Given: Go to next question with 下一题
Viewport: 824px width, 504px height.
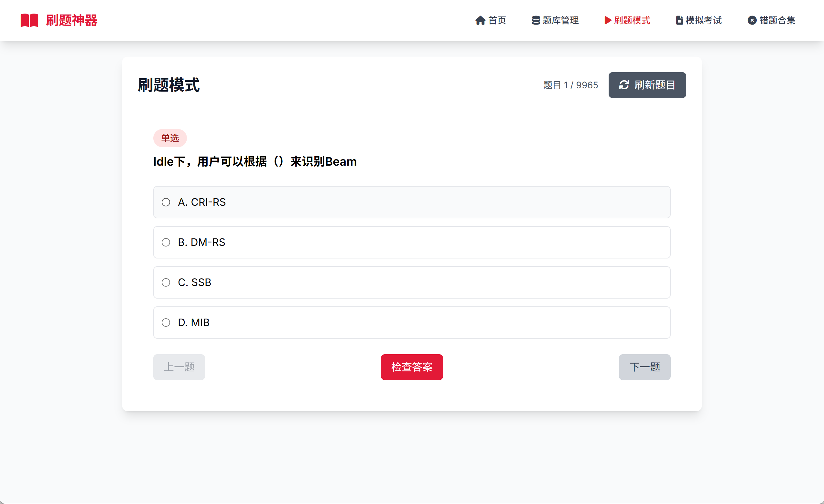Looking at the screenshot, I should tap(645, 367).
